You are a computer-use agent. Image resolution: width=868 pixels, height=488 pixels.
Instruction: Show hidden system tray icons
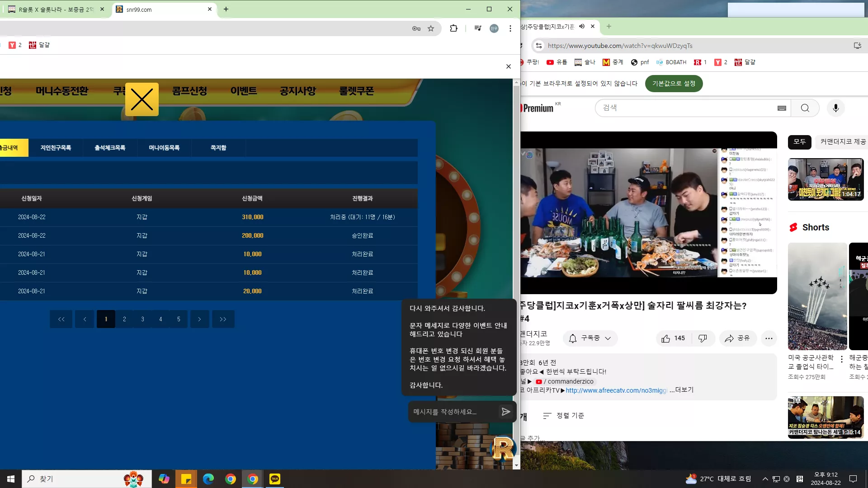pos(765,479)
